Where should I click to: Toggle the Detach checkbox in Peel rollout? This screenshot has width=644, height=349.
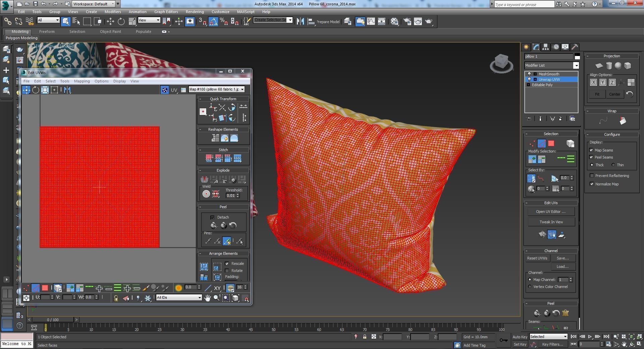212,217
